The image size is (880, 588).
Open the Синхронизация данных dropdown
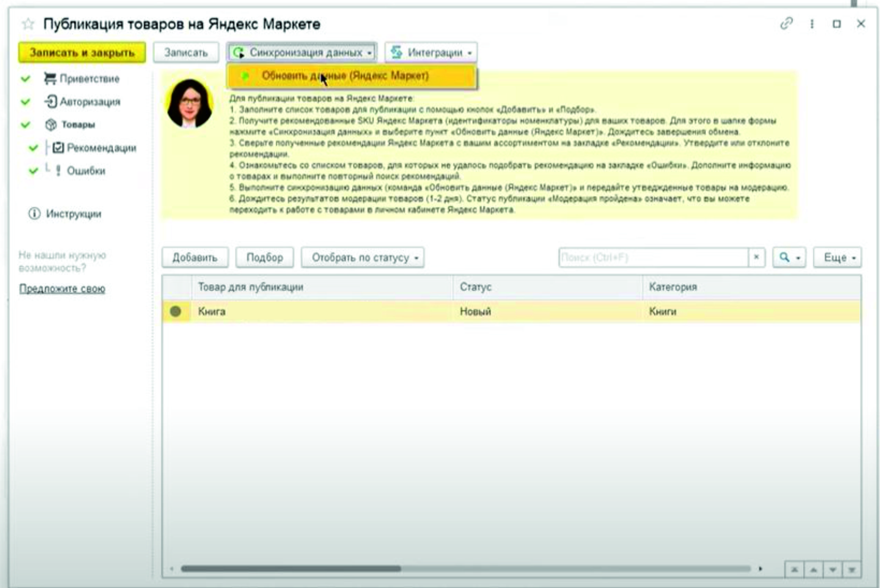coord(302,53)
